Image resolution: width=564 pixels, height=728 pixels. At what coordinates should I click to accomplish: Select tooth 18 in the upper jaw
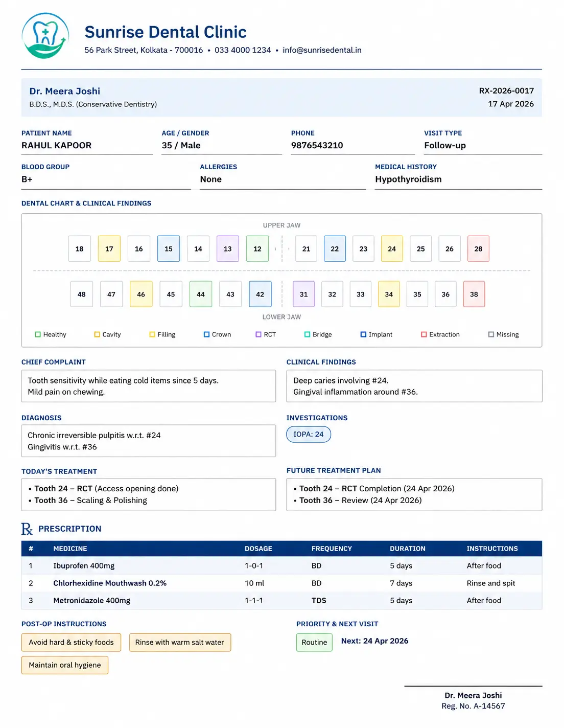click(x=80, y=248)
